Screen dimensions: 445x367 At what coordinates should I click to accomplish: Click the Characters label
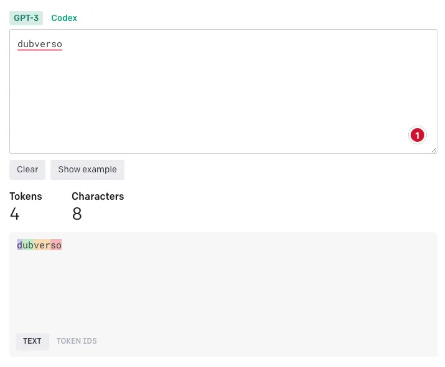click(98, 196)
